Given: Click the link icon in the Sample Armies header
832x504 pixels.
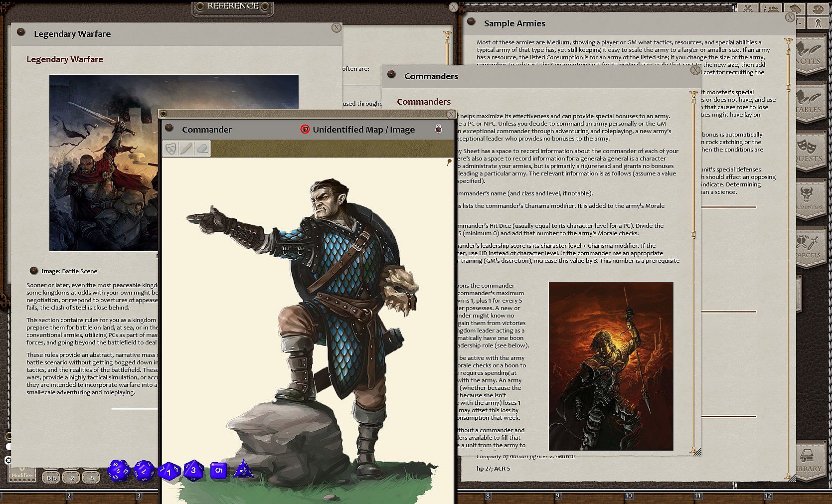Looking at the screenshot, I should [471, 21].
